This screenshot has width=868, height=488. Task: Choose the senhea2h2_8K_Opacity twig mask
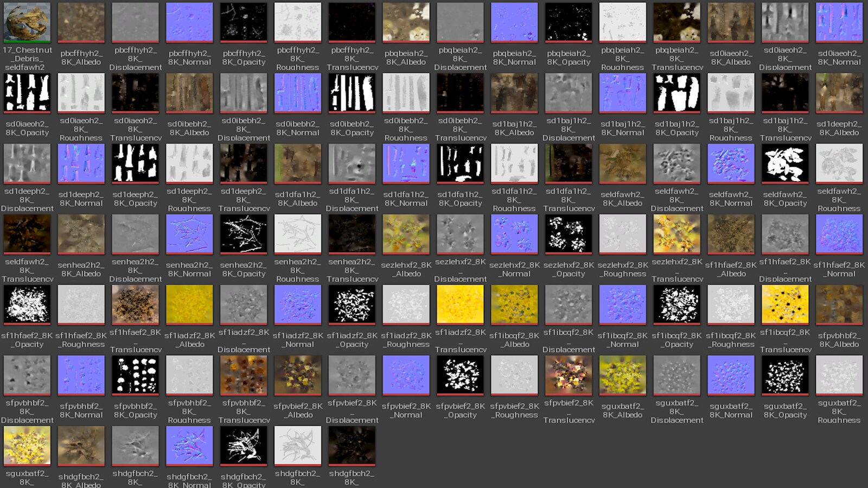click(244, 234)
